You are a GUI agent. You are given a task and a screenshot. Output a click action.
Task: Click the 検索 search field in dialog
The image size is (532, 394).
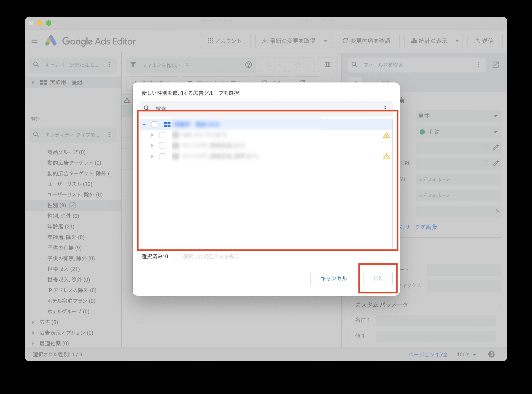point(262,108)
